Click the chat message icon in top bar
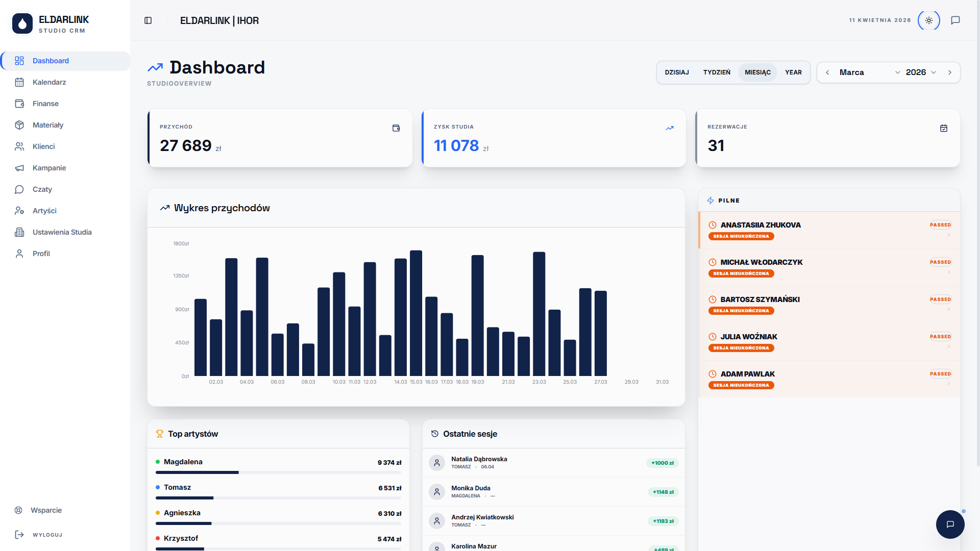The width and height of the screenshot is (980, 551). pos(955,20)
